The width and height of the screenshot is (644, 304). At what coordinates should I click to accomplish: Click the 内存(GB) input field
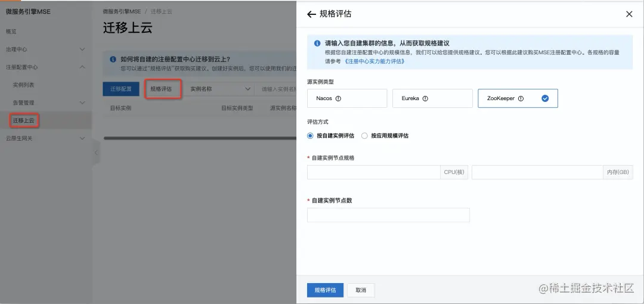click(537, 172)
